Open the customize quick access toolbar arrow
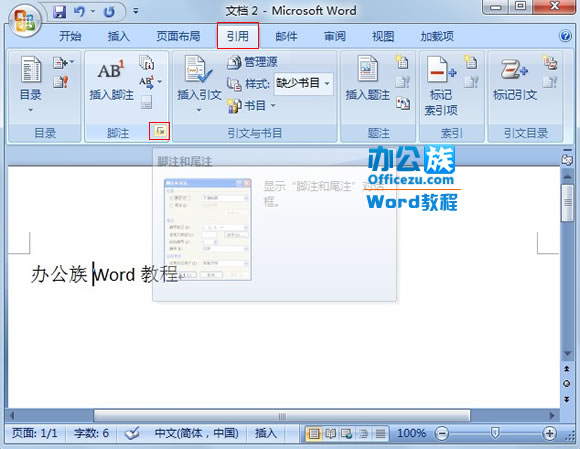The width and height of the screenshot is (580, 449). click(136, 11)
